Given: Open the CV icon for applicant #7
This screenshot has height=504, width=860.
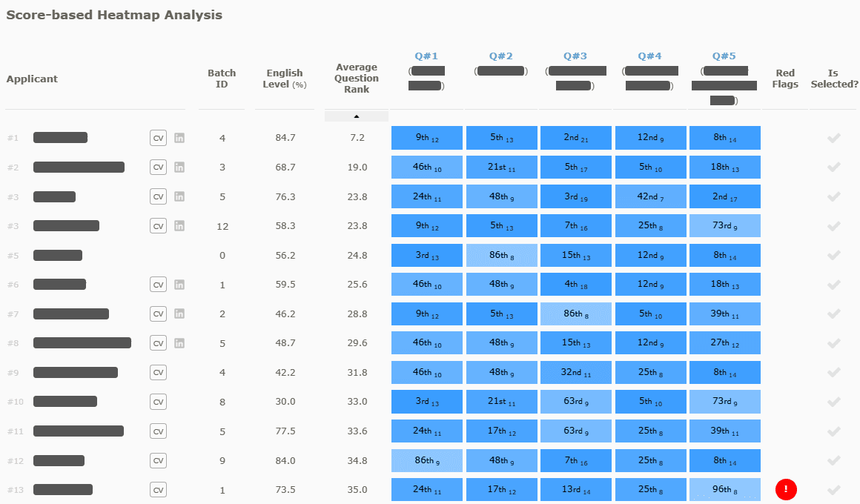Looking at the screenshot, I should coord(158,314).
